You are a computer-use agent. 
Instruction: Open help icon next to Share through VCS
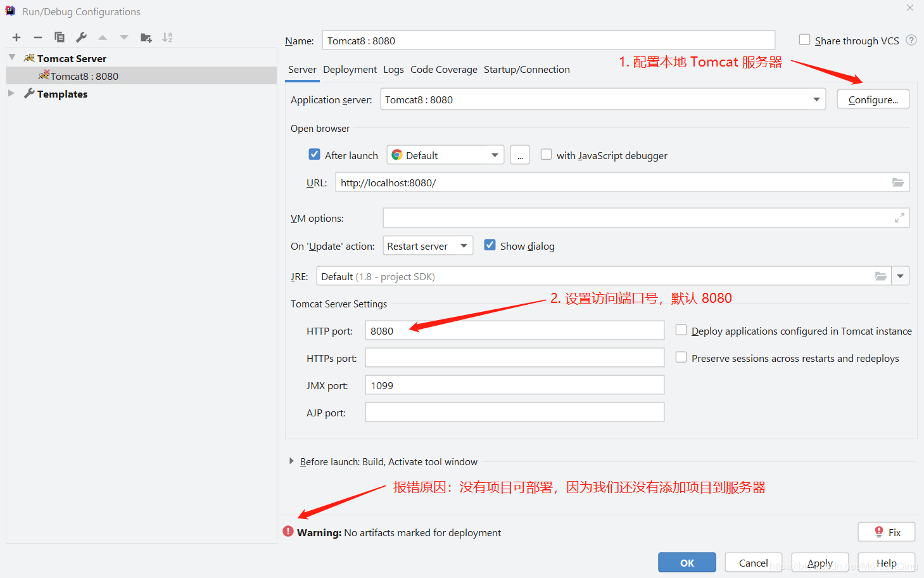[x=911, y=40]
